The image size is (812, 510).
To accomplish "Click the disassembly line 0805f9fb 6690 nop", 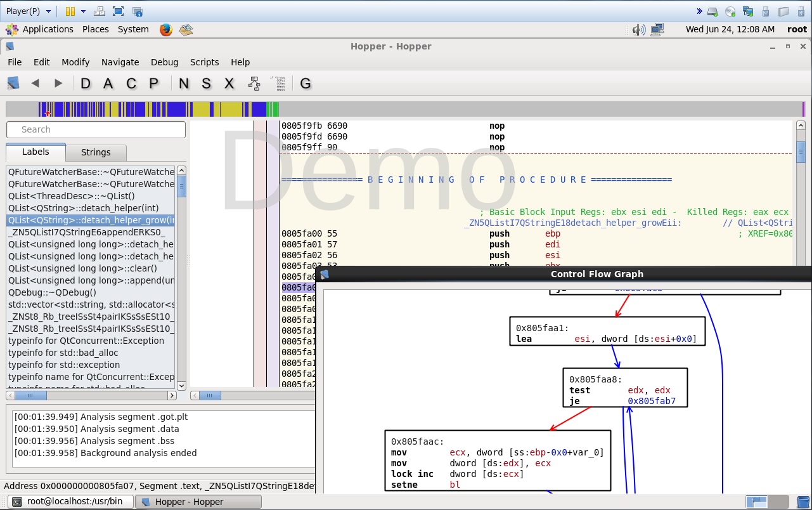I will click(x=536, y=126).
